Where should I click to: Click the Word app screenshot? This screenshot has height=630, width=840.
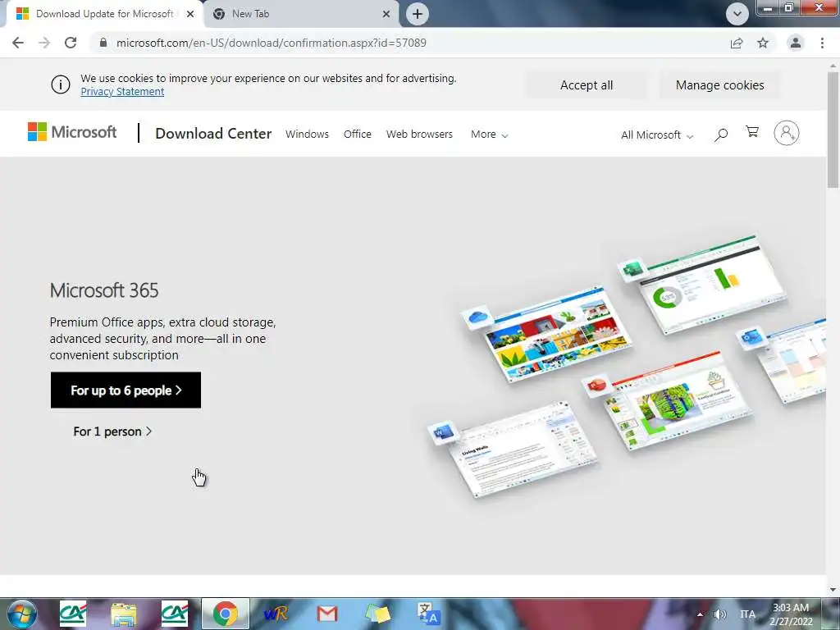(x=523, y=450)
